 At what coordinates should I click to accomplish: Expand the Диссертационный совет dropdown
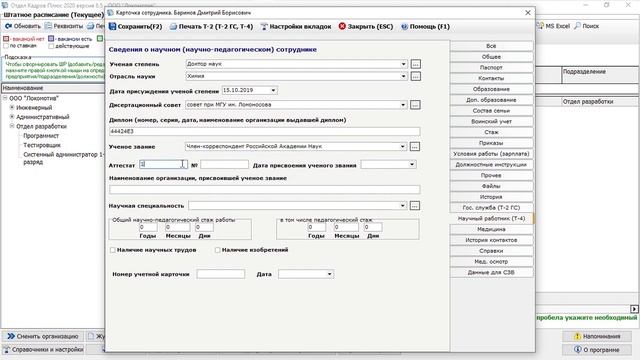(x=403, y=105)
